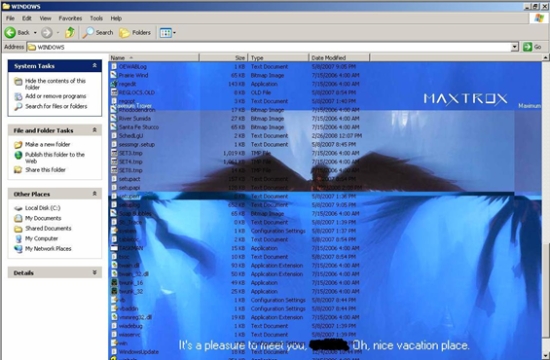
Task: Open the Back button history dropdown
Action: coord(35,33)
